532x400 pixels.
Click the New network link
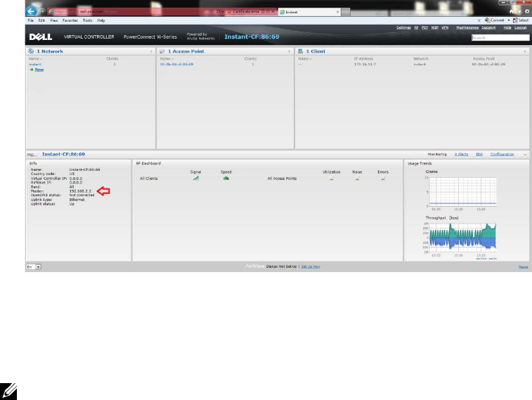39,70
